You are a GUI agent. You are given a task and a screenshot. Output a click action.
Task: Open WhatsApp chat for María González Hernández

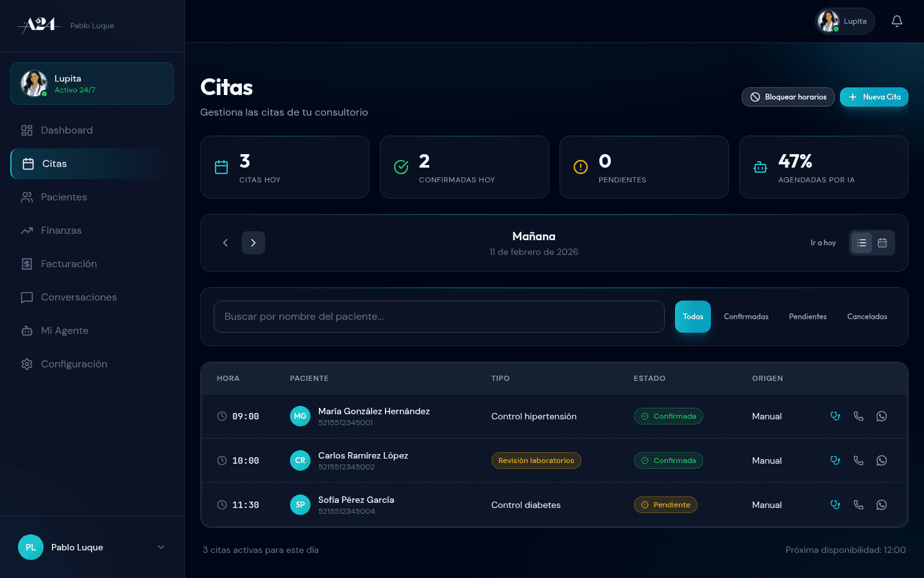[882, 416]
